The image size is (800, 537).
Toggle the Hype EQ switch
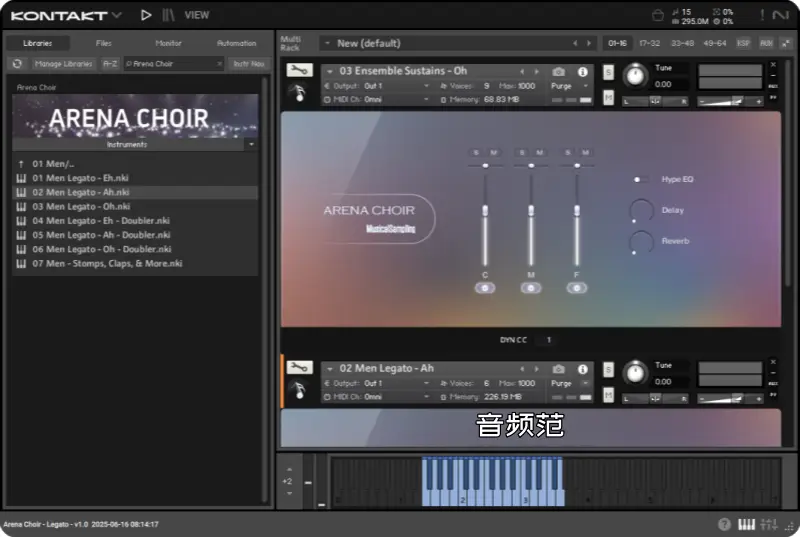(x=640, y=179)
